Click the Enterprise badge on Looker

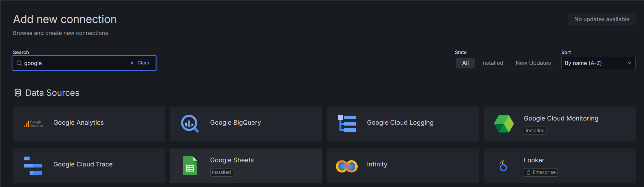540,172
